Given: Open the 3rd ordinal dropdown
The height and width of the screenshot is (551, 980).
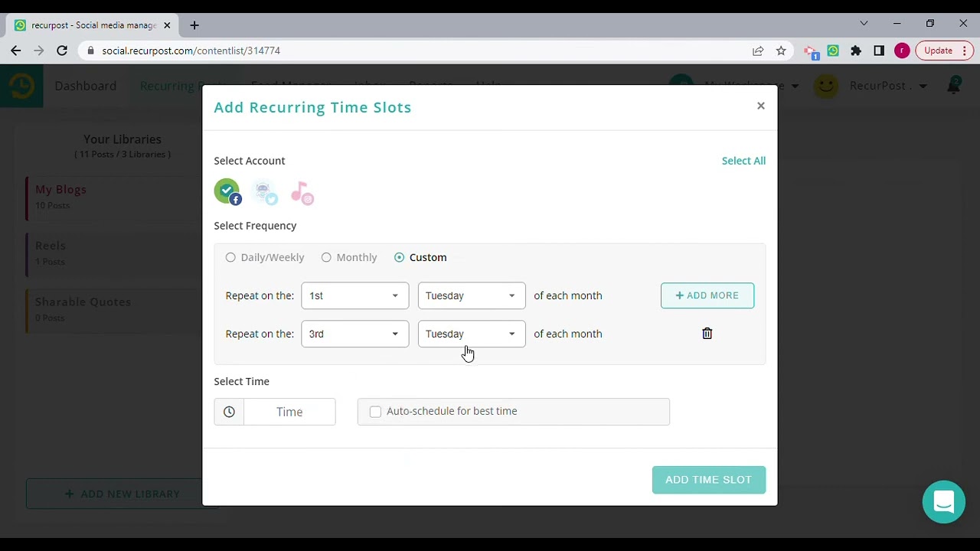Looking at the screenshot, I should point(354,334).
